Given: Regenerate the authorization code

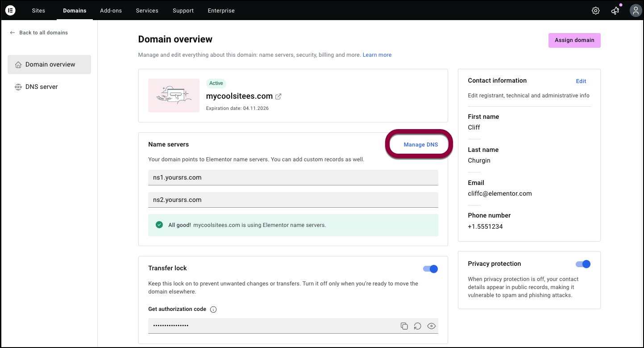Looking at the screenshot, I should pos(417,326).
